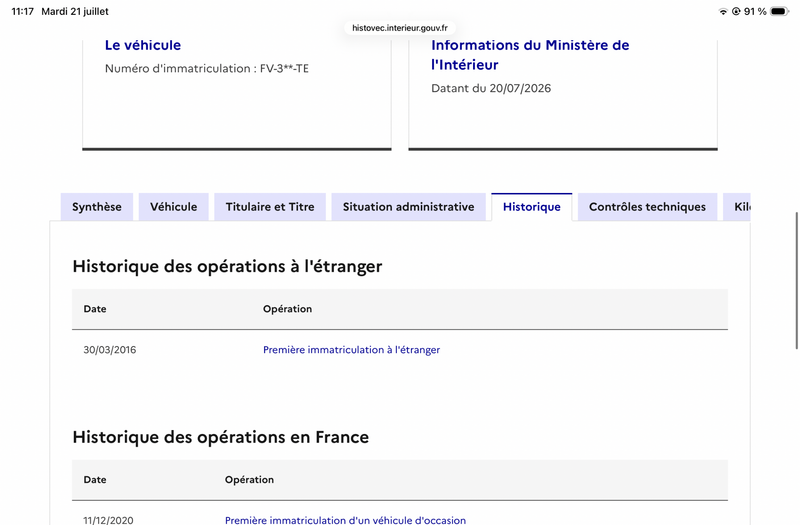Image resolution: width=800 pixels, height=525 pixels.
Task: Tap the 11:17 clock in status bar
Action: coord(22,11)
